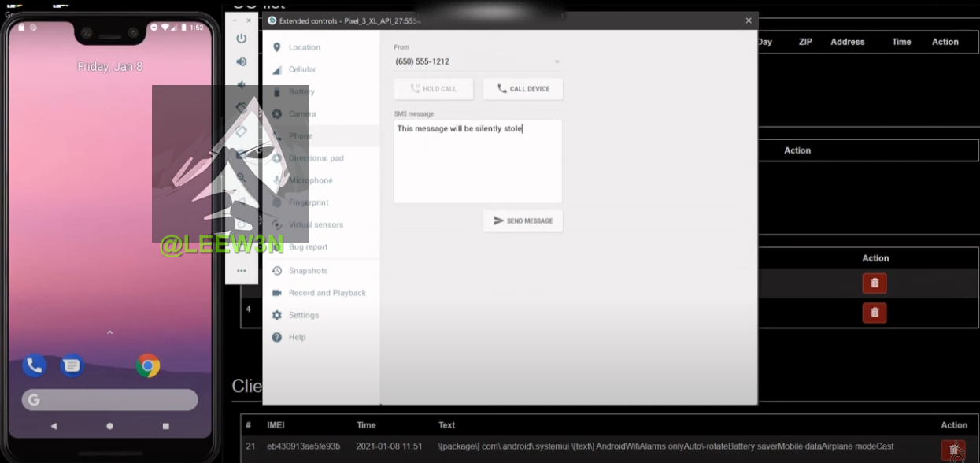The height and width of the screenshot is (463, 980).
Task: Open the Phone app on the emulator
Action: (x=34, y=365)
